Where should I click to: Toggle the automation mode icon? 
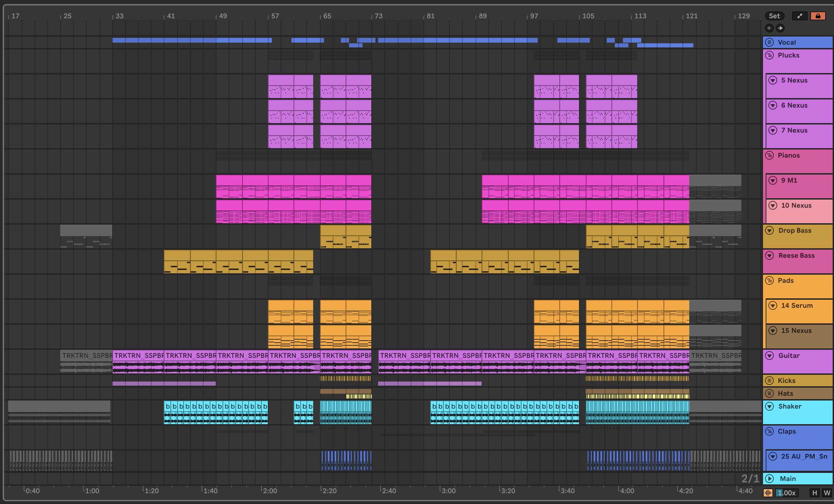[x=800, y=16]
